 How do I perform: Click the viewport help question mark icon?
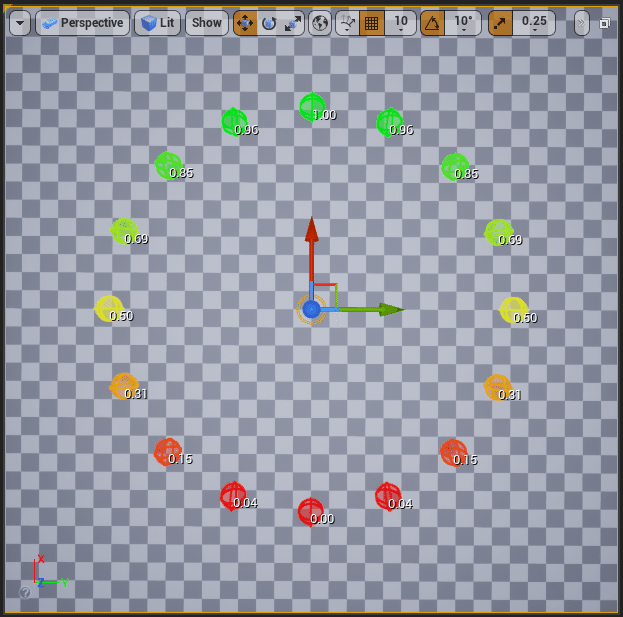[x=25, y=592]
